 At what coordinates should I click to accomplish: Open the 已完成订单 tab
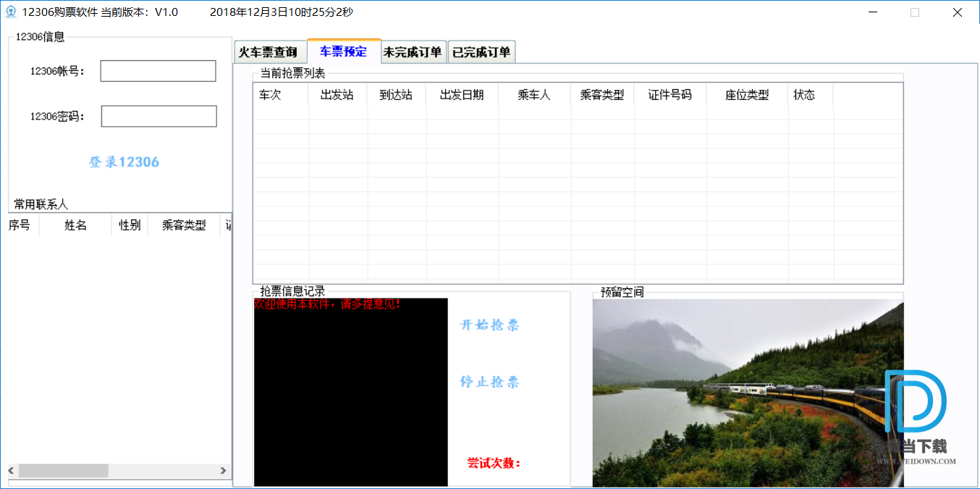[x=481, y=52]
